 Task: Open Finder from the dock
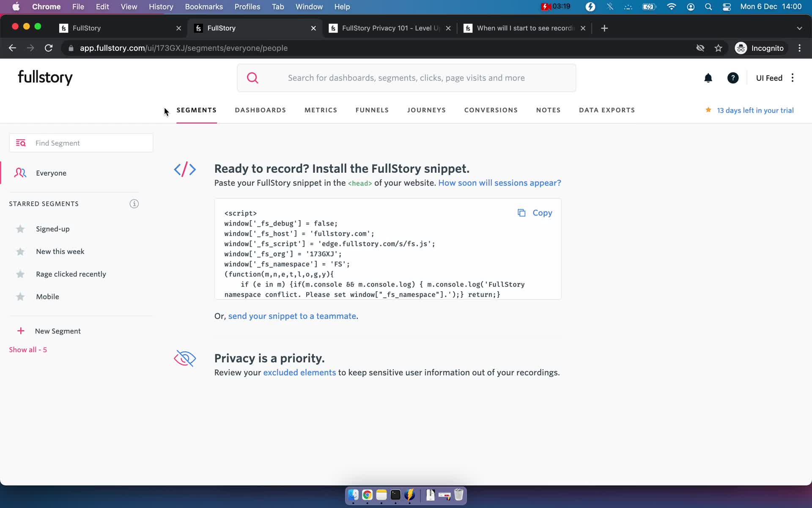coord(353,495)
